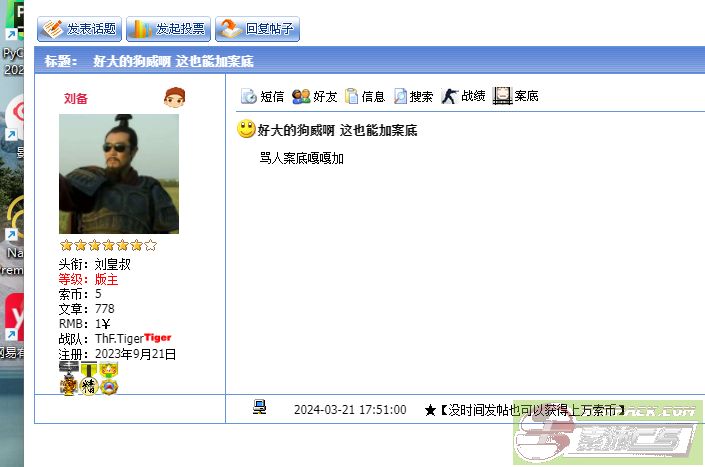Screen dimensions: 705x467
Task: Click the star rating row
Action: point(108,245)
